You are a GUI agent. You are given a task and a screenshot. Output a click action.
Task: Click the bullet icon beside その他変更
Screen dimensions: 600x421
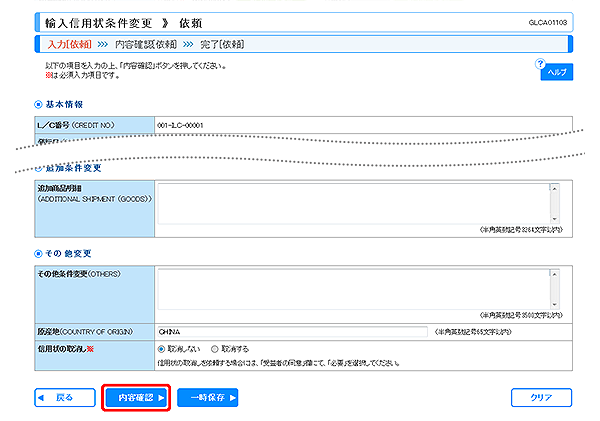[x=38, y=254]
